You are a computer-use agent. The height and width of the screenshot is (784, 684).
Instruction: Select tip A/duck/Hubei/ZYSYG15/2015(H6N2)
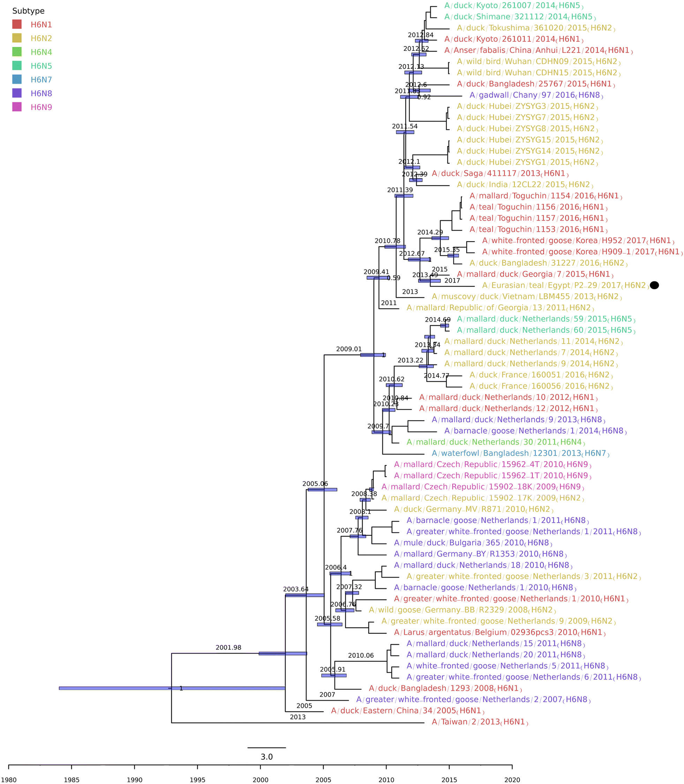tap(530, 140)
